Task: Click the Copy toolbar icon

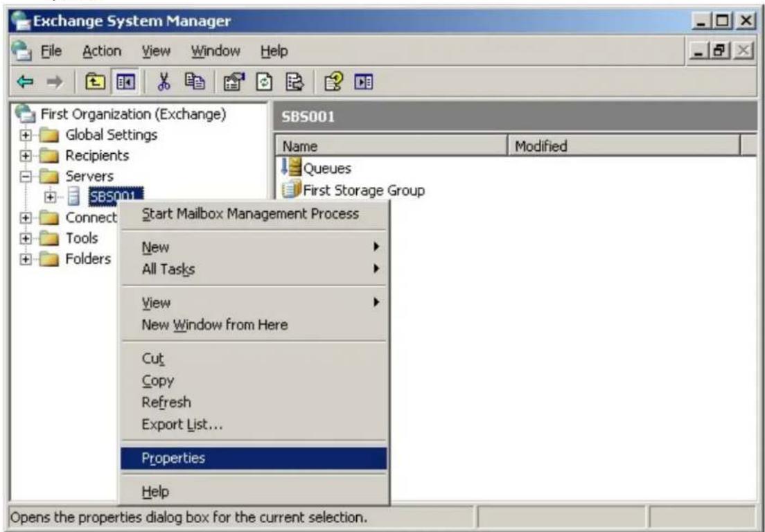Action: point(195,82)
